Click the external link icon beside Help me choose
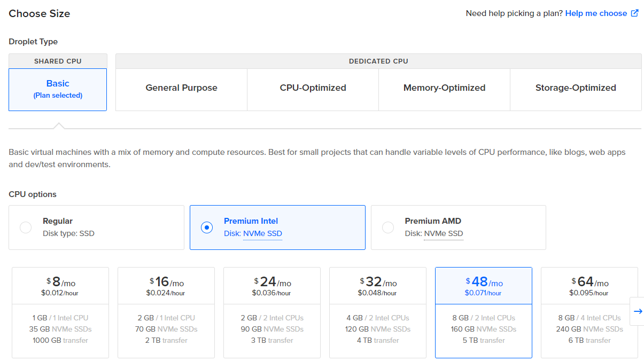 635,13
